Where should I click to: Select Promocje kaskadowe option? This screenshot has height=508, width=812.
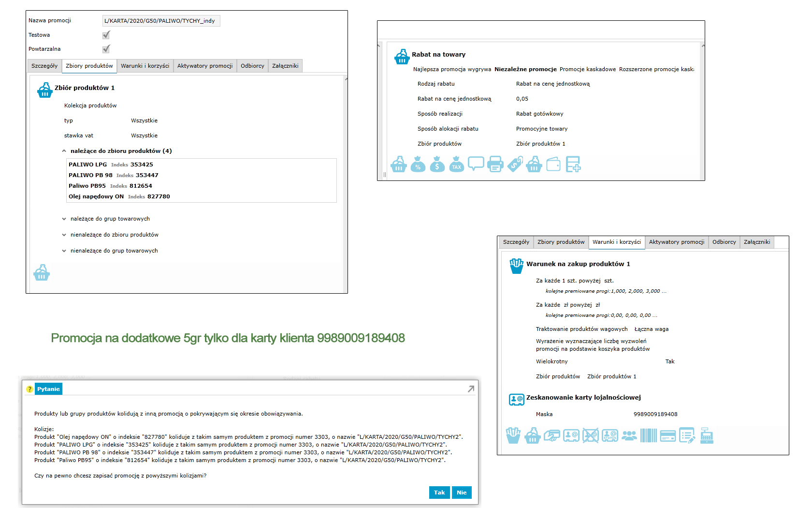click(588, 69)
